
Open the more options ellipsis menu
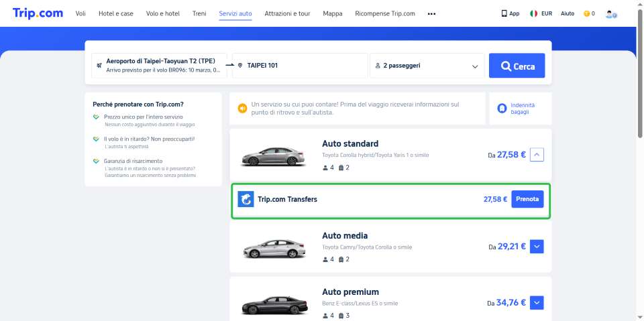tap(431, 13)
